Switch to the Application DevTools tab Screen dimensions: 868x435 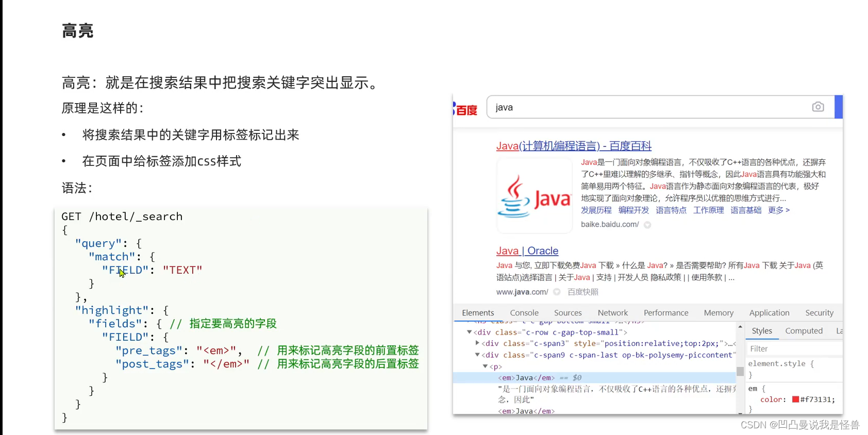769,313
